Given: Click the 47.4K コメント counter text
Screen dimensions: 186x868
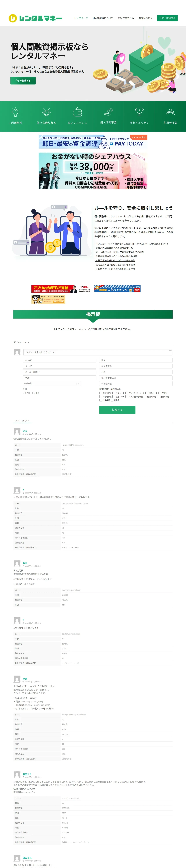Looking at the screenshot, I should [x=22, y=421].
